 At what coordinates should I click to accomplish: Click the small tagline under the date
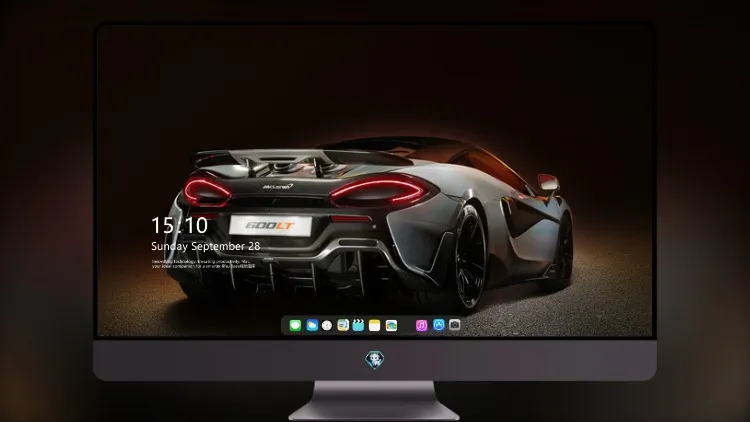pos(203,264)
